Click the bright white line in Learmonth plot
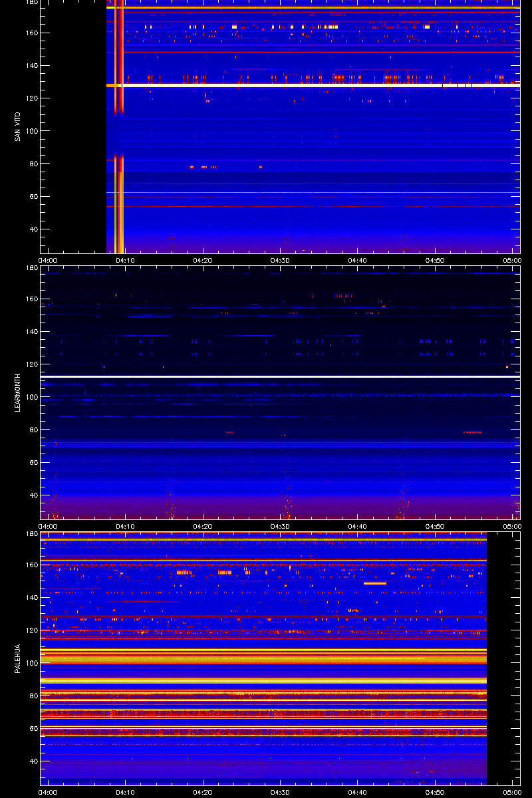 coord(280,377)
